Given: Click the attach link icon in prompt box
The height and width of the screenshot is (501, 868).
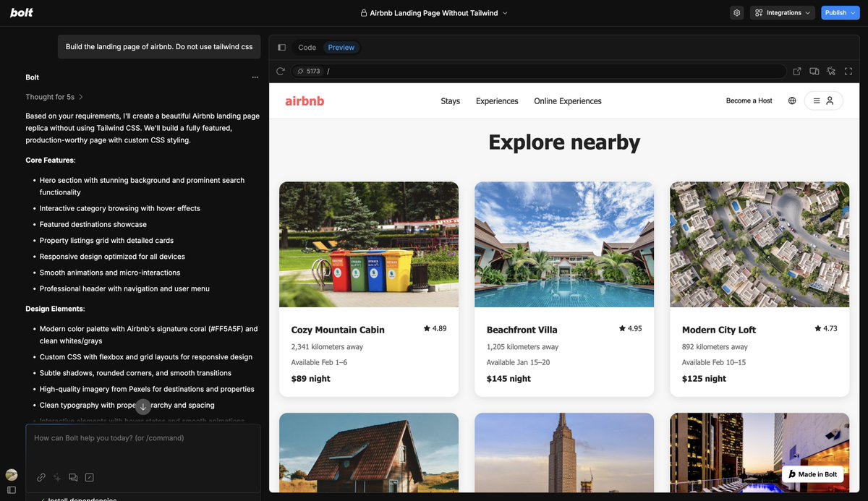Looking at the screenshot, I should [x=41, y=477].
